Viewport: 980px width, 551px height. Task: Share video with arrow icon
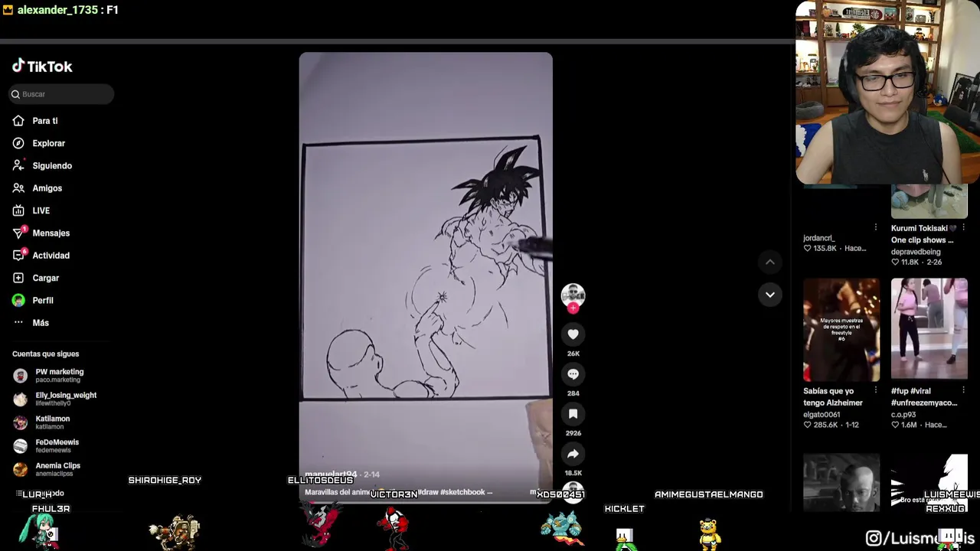pos(573,454)
